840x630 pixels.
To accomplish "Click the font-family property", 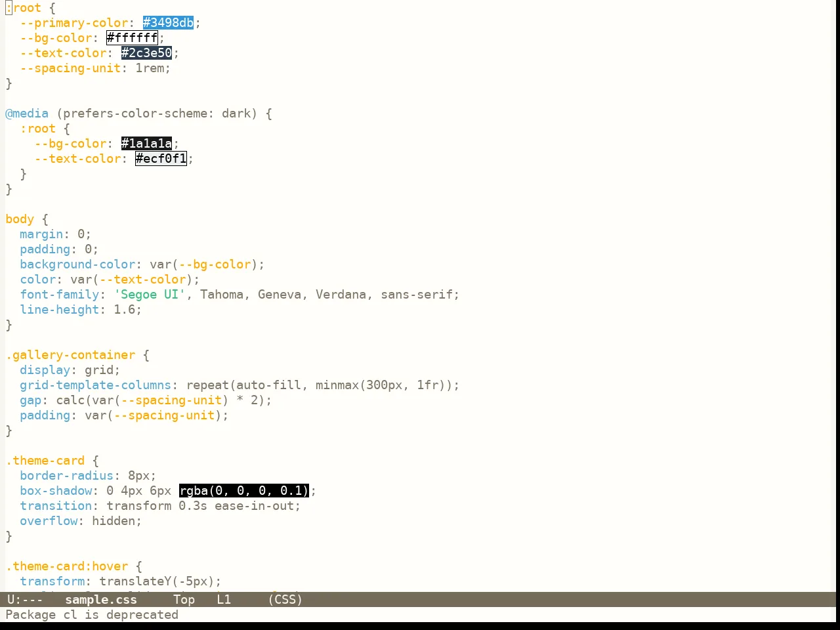I will [60, 295].
